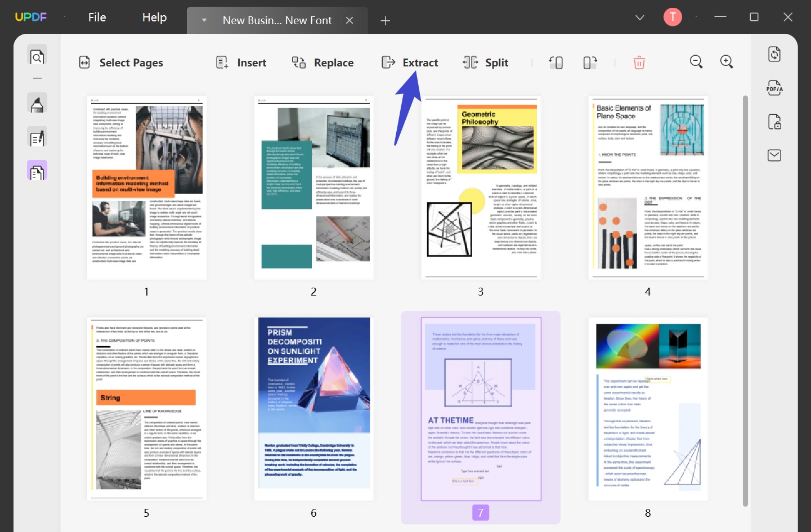Switch to the Edit PDF tool

(37, 137)
